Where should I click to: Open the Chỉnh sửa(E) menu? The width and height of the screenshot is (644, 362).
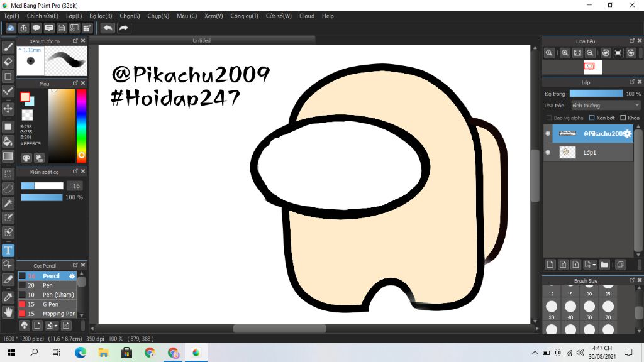(x=42, y=16)
